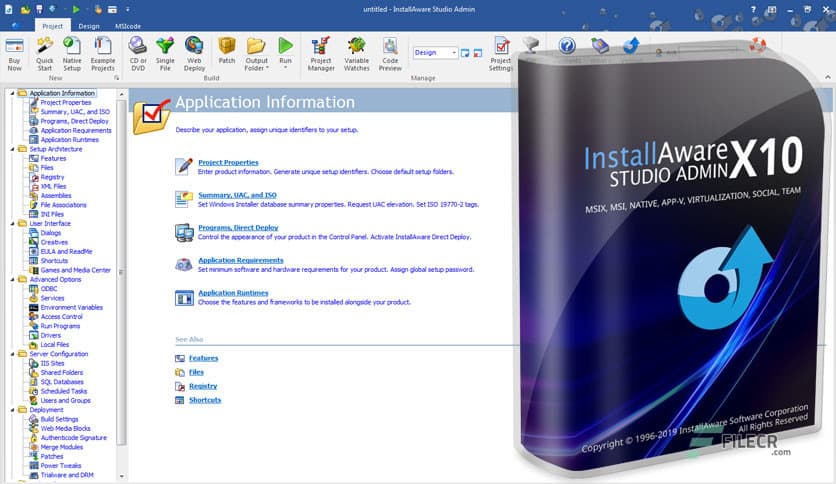Image resolution: width=836 pixels, height=484 pixels.
Task: Build to CD or DVD
Action: click(x=138, y=54)
